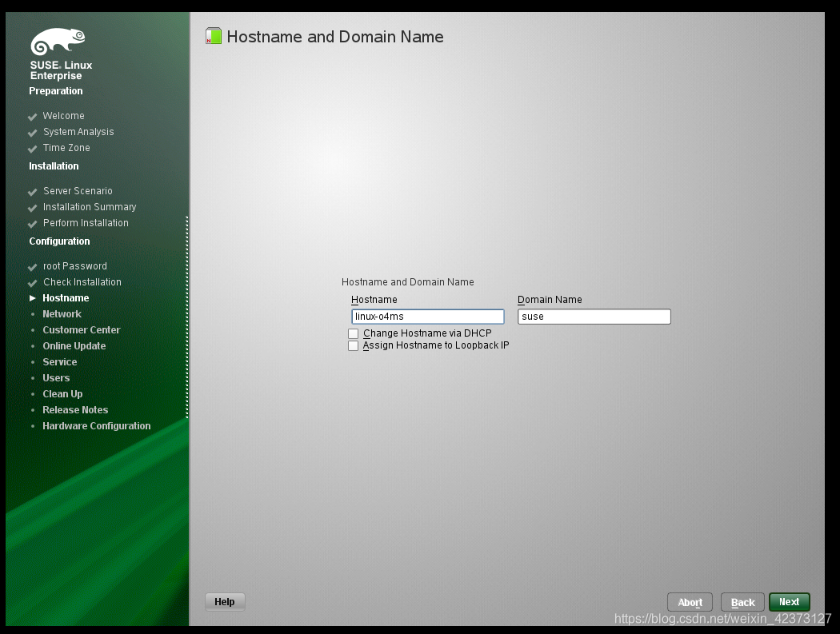
Task: Select Hardware Configuration step in sidebar
Action: pyautogui.click(x=97, y=426)
